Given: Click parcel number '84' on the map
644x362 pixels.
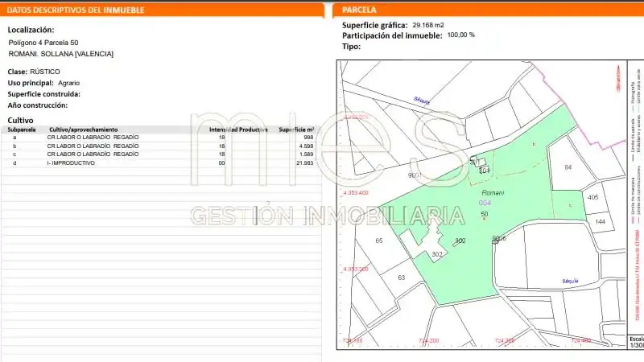Looking at the screenshot, I should pyautogui.click(x=568, y=167).
